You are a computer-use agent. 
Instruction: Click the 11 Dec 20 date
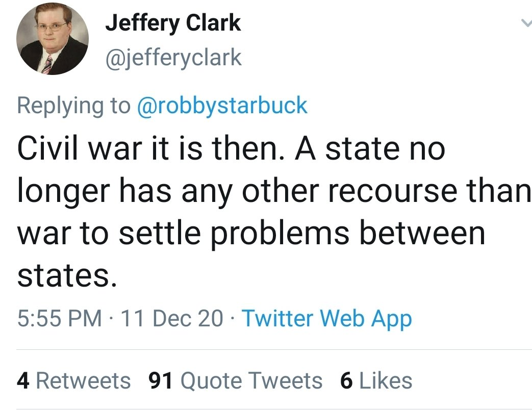tap(172, 318)
